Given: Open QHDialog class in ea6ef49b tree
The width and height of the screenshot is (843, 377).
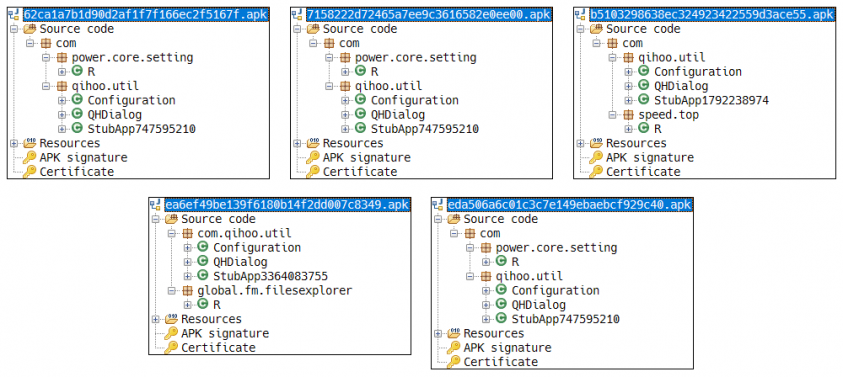Looking at the screenshot, I should (x=240, y=261).
